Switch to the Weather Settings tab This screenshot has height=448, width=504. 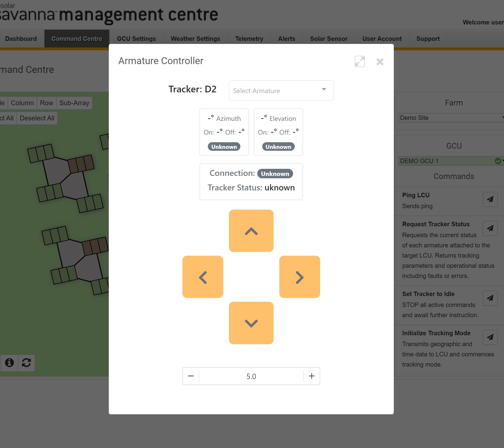(x=195, y=39)
